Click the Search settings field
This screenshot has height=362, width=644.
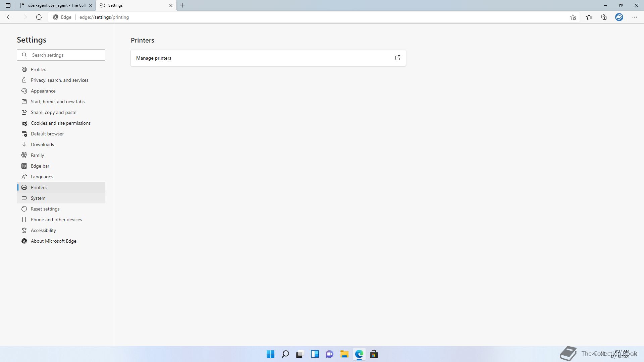pos(66,55)
